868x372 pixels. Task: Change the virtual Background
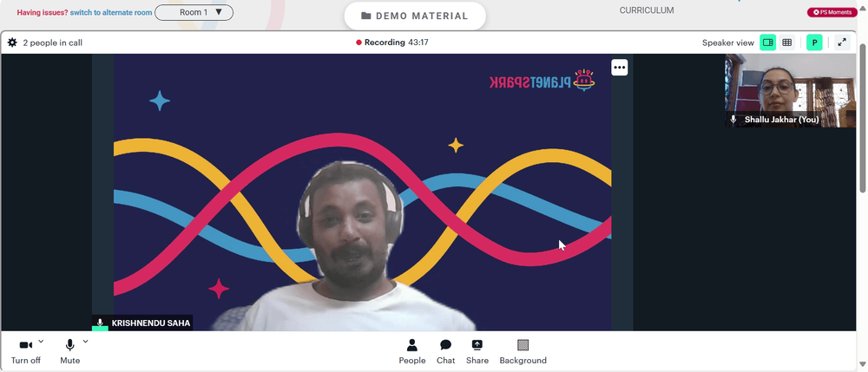[523, 352]
